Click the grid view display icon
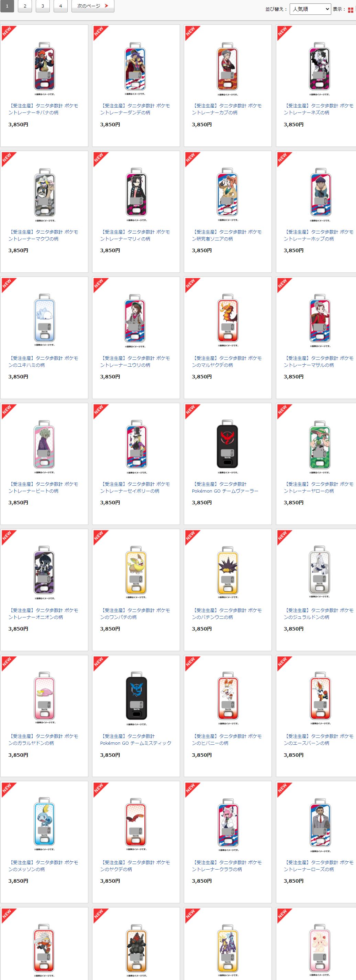Screen dimensions: 356x980 pyautogui.click(x=351, y=10)
